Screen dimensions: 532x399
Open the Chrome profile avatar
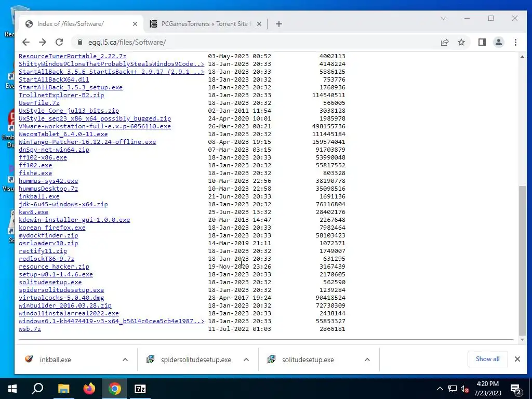(498, 42)
